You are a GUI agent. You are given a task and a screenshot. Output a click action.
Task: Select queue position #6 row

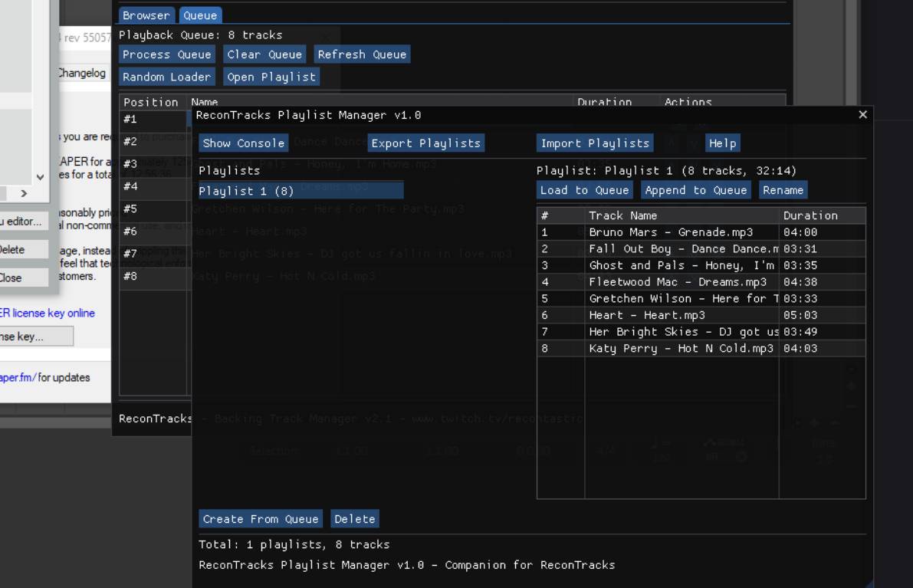point(153,231)
